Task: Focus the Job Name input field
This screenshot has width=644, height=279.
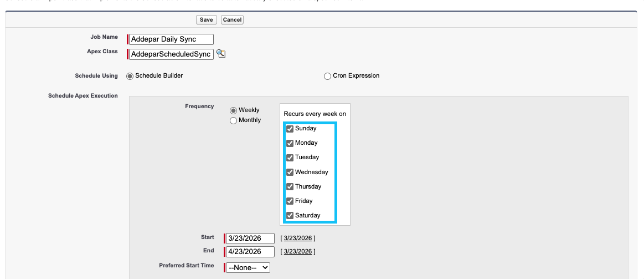Action: (171, 39)
